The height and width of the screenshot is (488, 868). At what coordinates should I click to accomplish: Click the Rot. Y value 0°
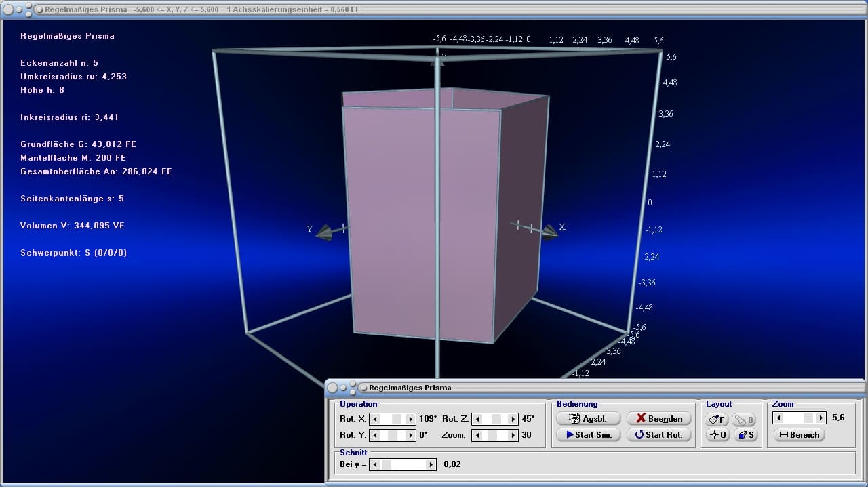coord(423,434)
